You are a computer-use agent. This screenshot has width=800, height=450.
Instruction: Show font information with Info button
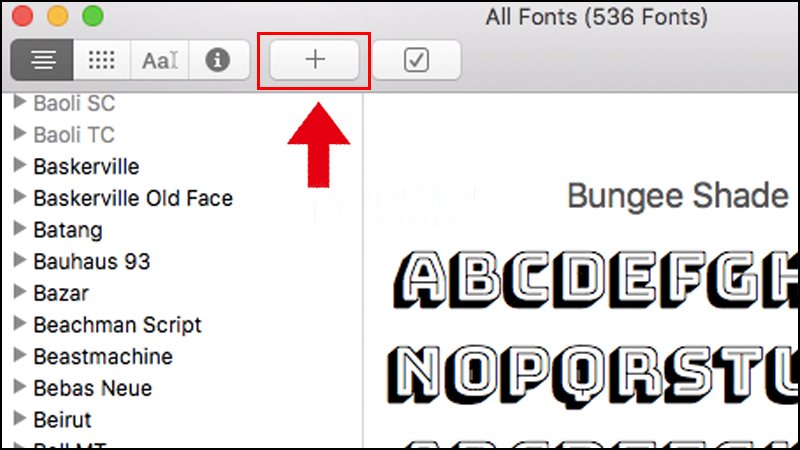[x=218, y=61]
